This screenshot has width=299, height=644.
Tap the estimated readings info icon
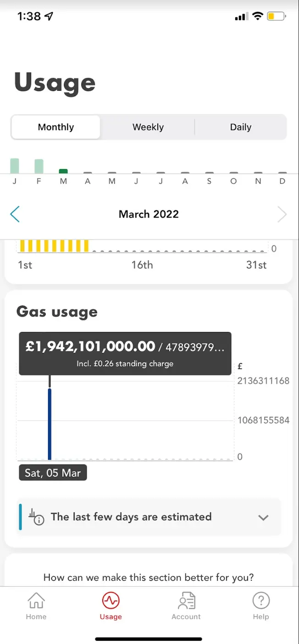point(37,517)
